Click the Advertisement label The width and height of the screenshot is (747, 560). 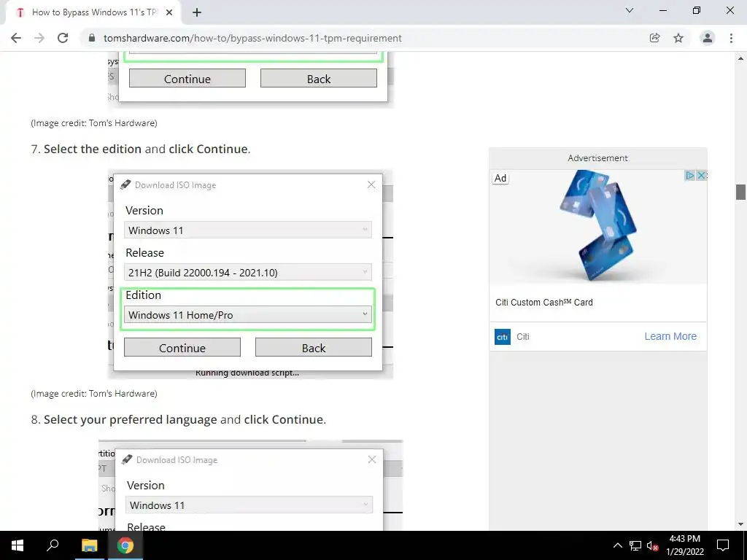click(x=597, y=158)
